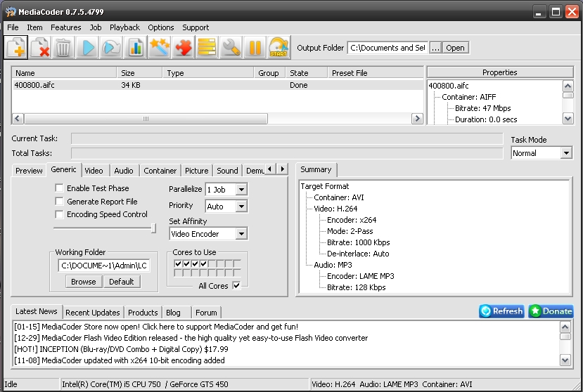Open the wrench settings icon
Screen dimensions: 583x392
click(x=231, y=48)
